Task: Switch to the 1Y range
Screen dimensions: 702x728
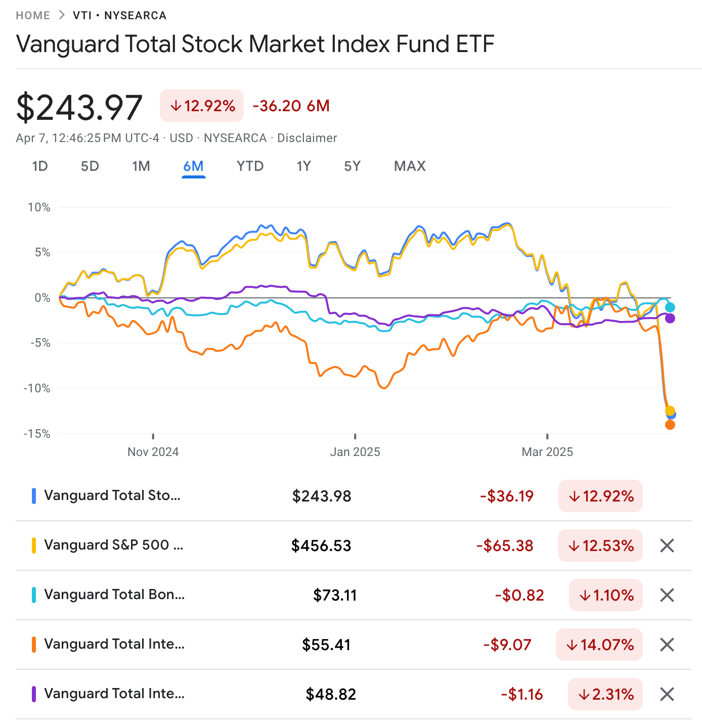Action: tap(303, 166)
